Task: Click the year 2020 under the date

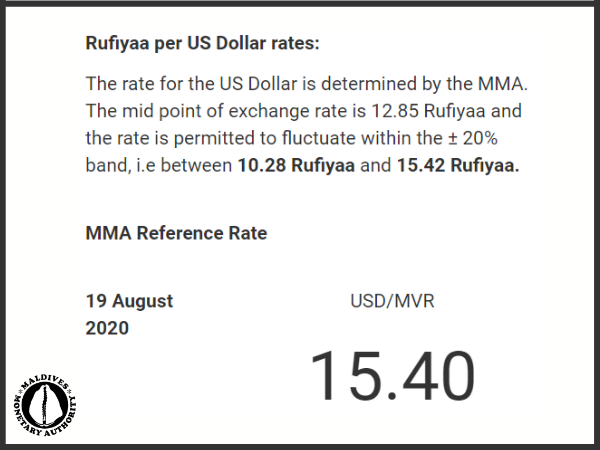Action: pyautogui.click(x=108, y=327)
